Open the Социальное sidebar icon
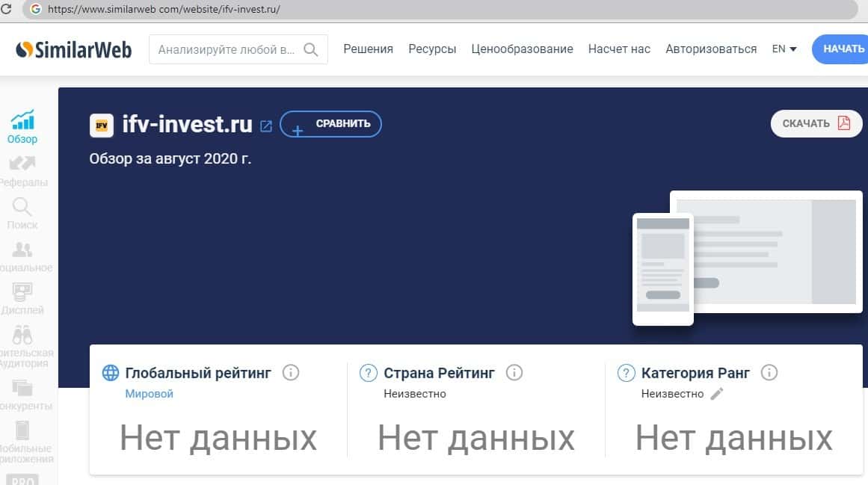Viewport: 868px width, 485px height. [22, 250]
